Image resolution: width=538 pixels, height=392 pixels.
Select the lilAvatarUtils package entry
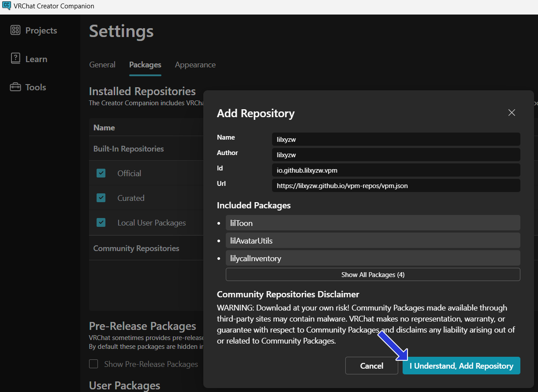[373, 240]
